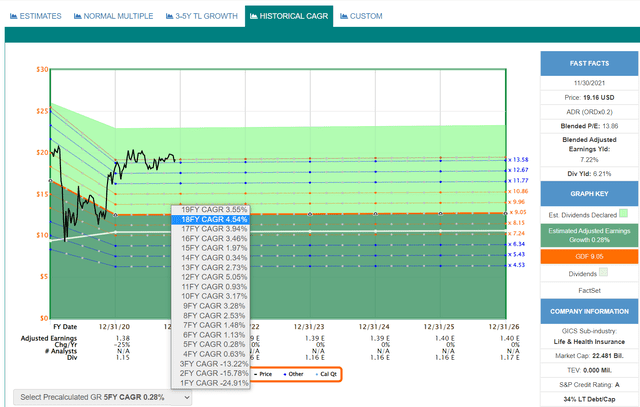Screen dimensions: 640x407
Task: Select 6FY CAGR 1.13% entry
Action: coord(210,335)
